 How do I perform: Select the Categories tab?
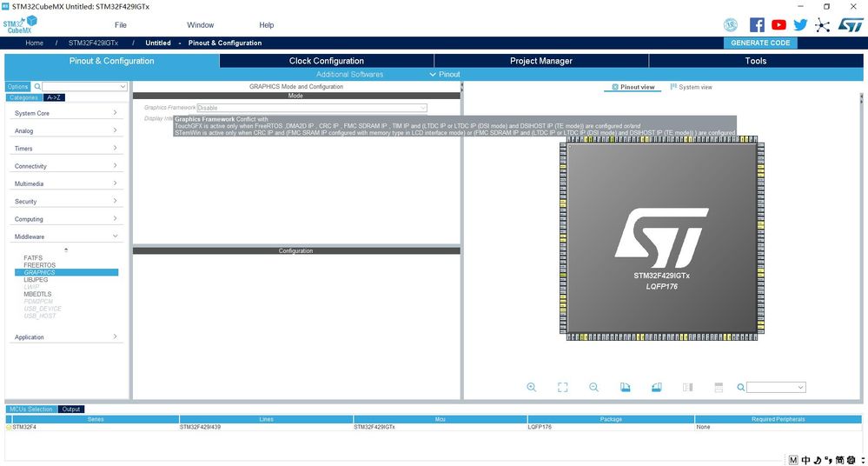pos(23,97)
